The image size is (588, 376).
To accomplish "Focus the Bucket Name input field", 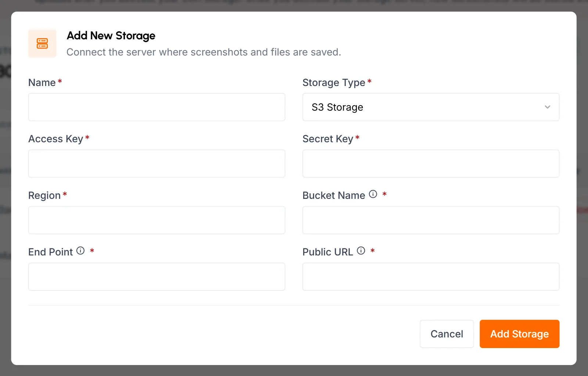I will (431, 220).
